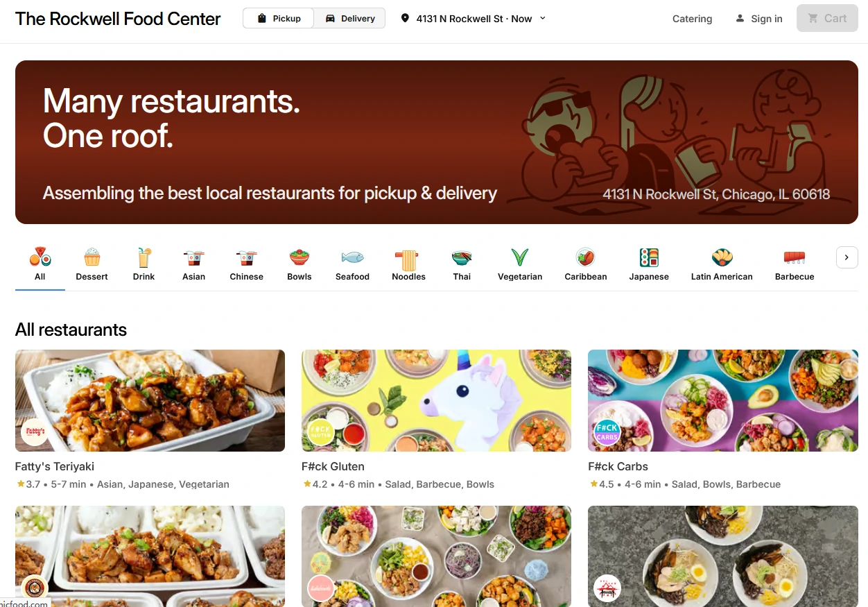The width and height of the screenshot is (868, 607).
Task: Click the Thai bowl category icon
Action: [x=462, y=258]
